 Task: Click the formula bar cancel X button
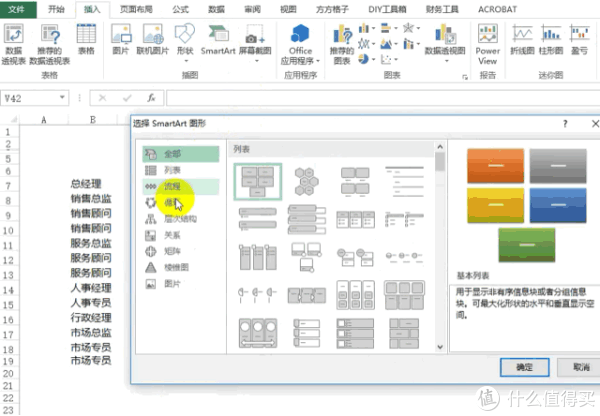[x=103, y=98]
